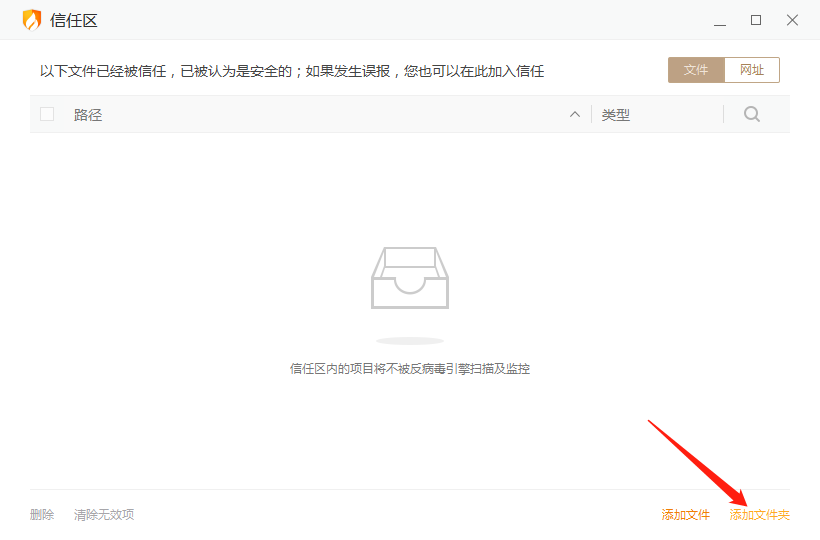Click the 信任区 title text
This screenshot has width=820, height=540.
(x=74, y=20)
